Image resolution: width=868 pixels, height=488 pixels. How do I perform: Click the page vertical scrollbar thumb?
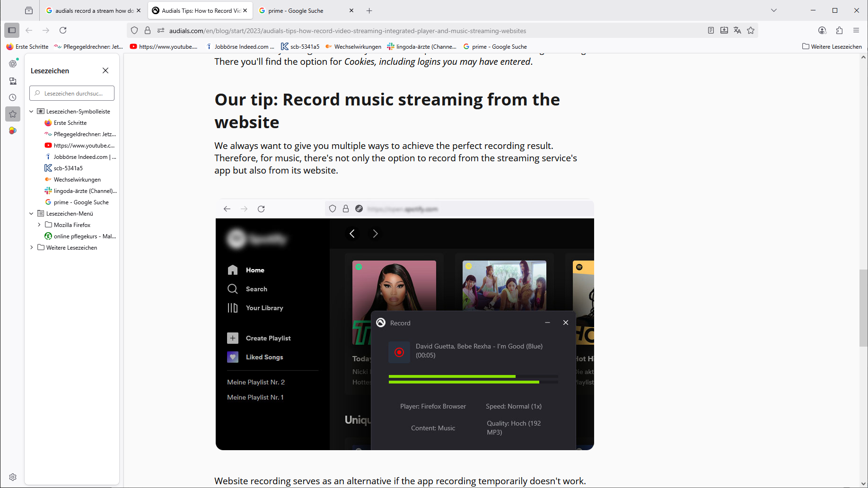click(x=863, y=308)
